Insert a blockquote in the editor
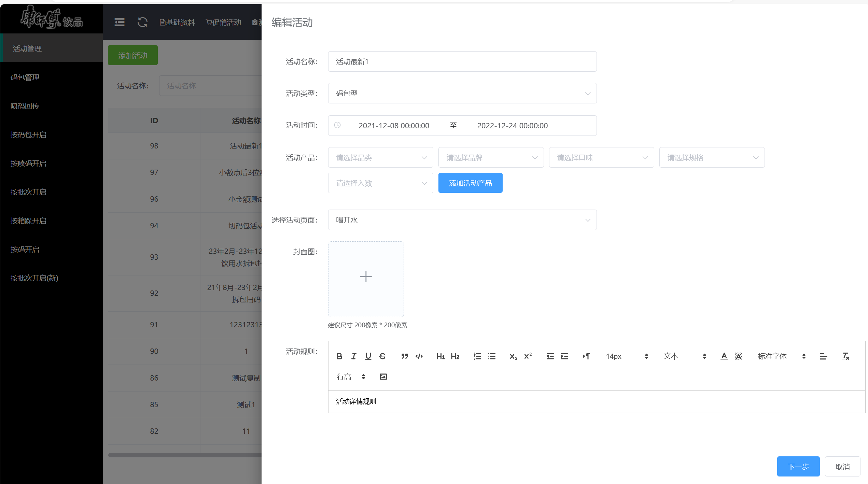Image resolution: width=868 pixels, height=484 pixels. pyautogui.click(x=405, y=356)
